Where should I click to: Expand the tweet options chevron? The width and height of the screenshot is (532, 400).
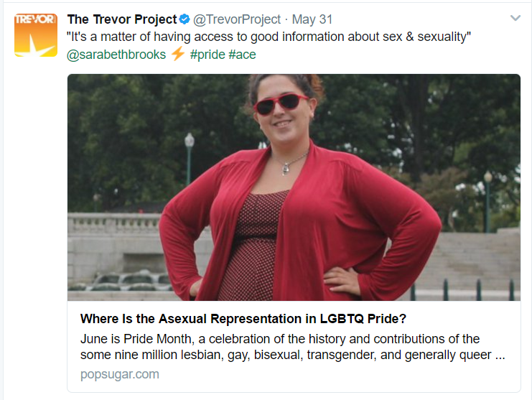click(515, 18)
